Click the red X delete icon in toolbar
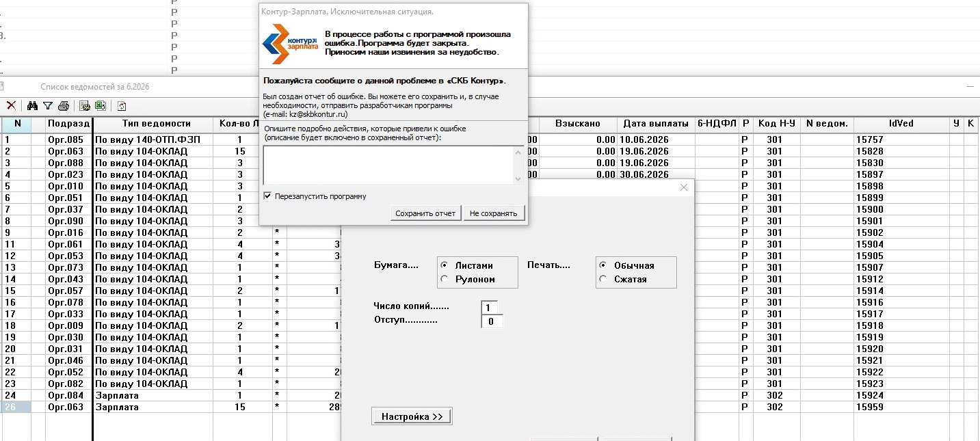The height and width of the screenshot is (441, 980). (12, 106)
